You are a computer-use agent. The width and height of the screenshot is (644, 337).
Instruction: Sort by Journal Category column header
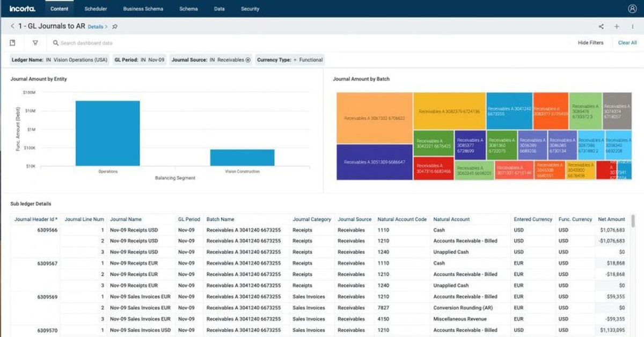click(312, 219)
